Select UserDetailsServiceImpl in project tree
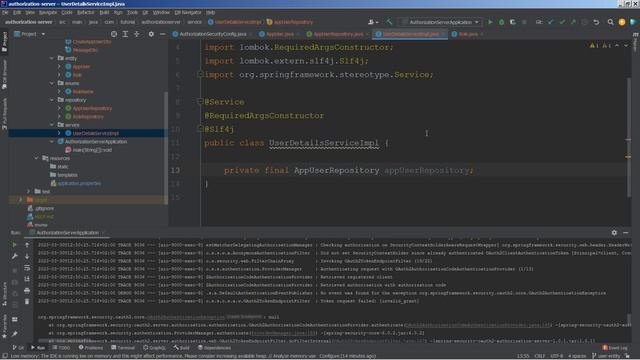This screenshot has width=640, height=360. 96,133
